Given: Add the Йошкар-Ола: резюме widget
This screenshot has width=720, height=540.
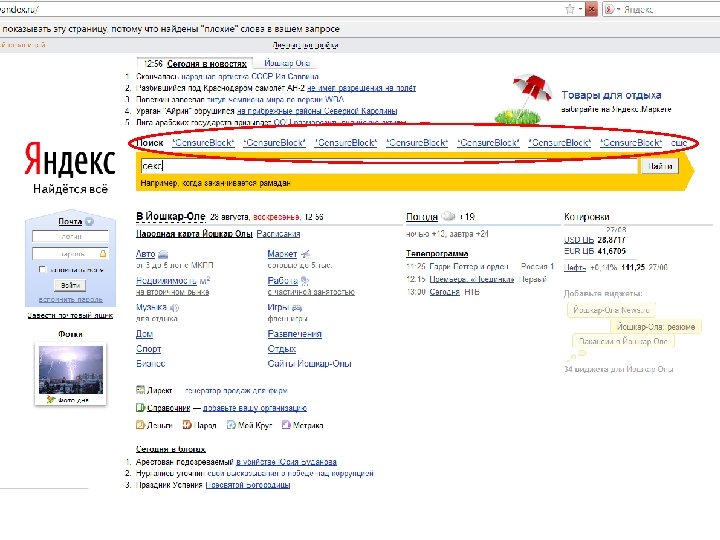Looking at the screenshot, I should click(x=656, y=327).
